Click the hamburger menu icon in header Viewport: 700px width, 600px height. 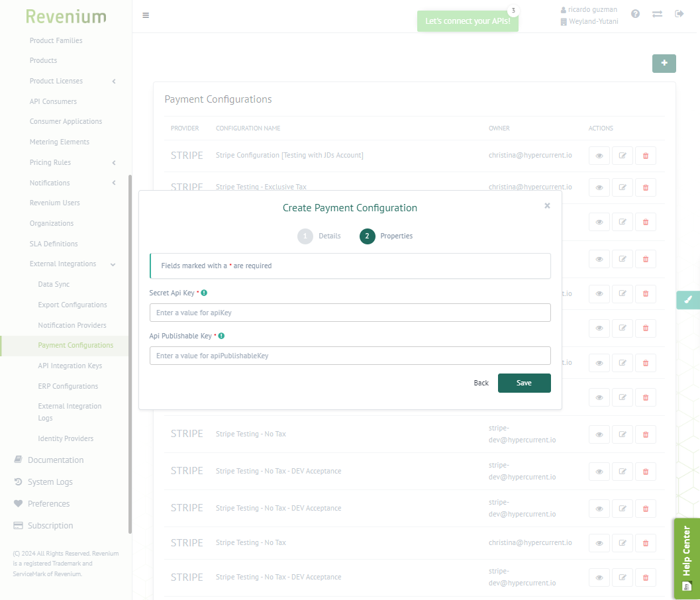coord(146,15)
